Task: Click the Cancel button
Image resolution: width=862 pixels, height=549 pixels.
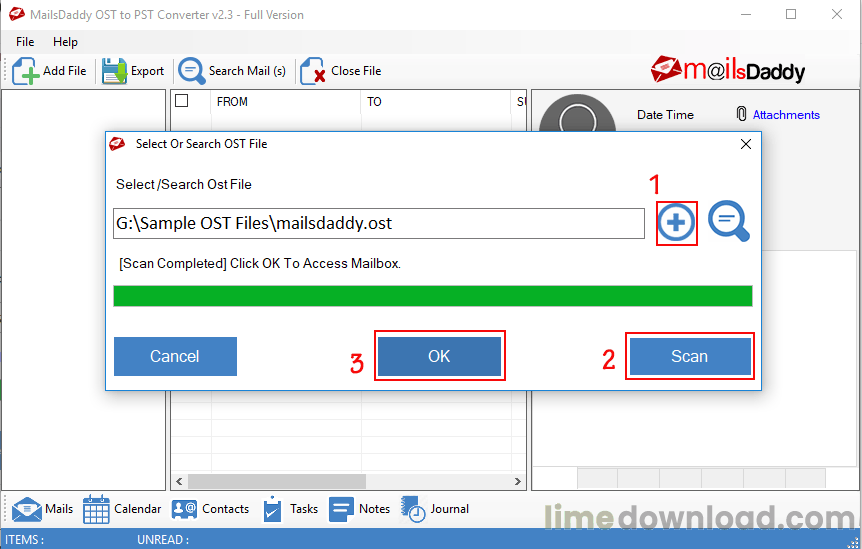Action: coord(175,356)
